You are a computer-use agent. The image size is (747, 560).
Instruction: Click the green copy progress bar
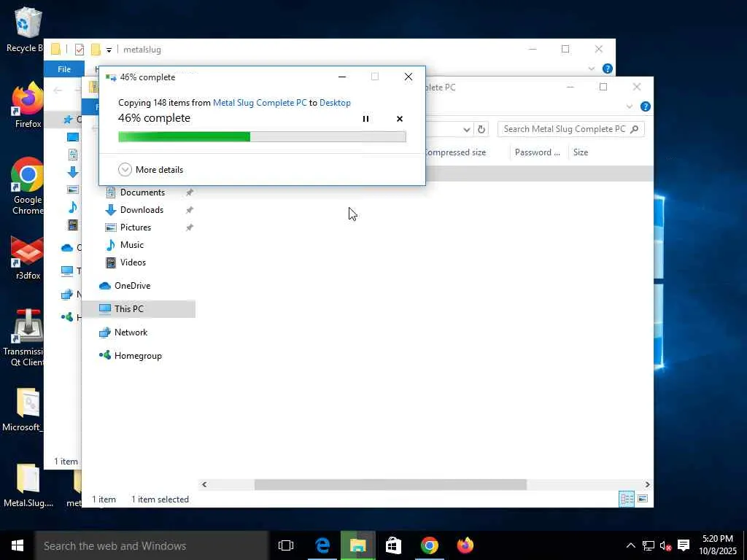click(x=262, y=137)
